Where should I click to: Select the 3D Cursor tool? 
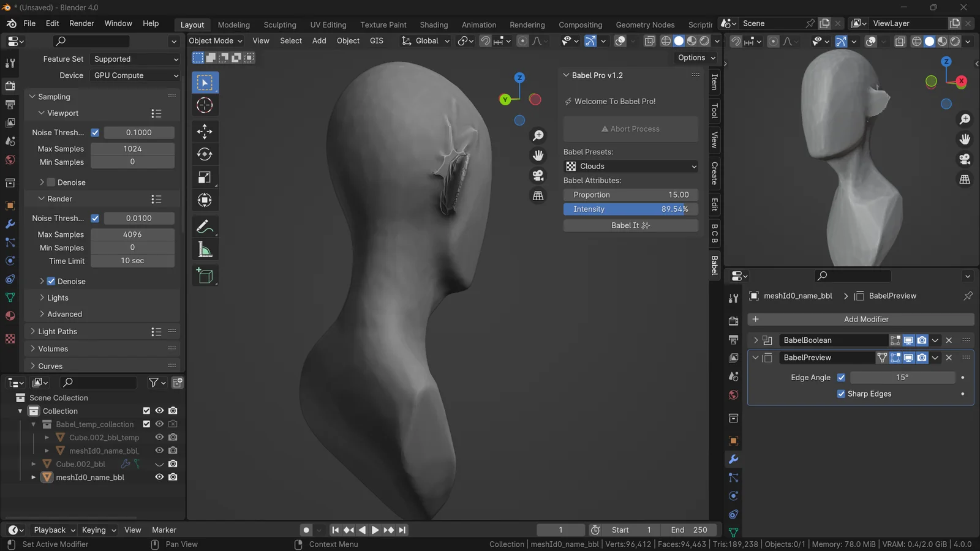205,105
